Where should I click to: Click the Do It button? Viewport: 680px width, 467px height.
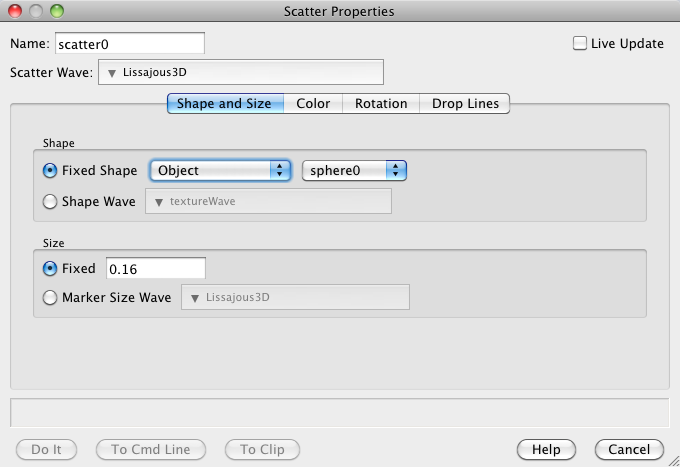pyautogui.click(x=47, y=449)
